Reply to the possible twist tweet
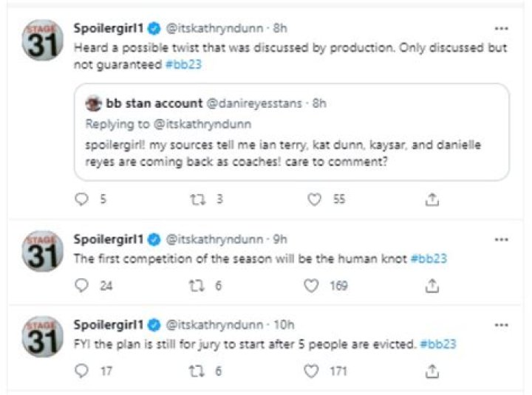 [x=81, y=199]
